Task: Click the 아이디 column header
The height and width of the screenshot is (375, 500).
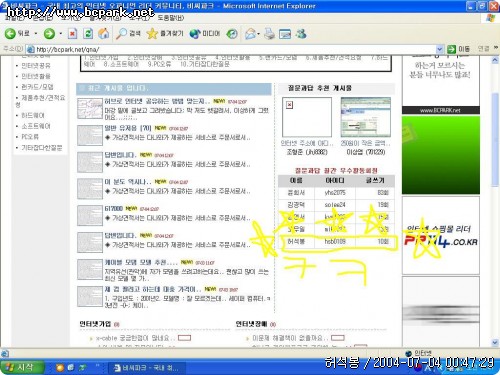Action: (x=335, y=180)
